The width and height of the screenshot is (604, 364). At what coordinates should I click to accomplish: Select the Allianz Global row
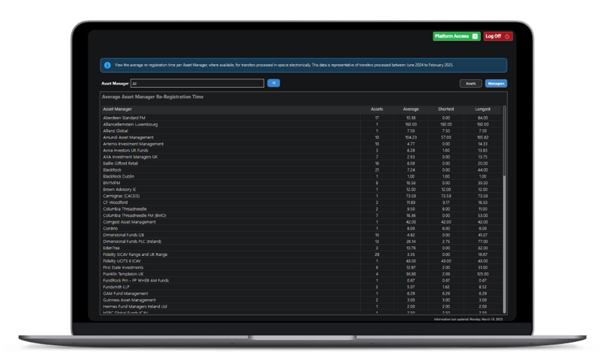302,131
